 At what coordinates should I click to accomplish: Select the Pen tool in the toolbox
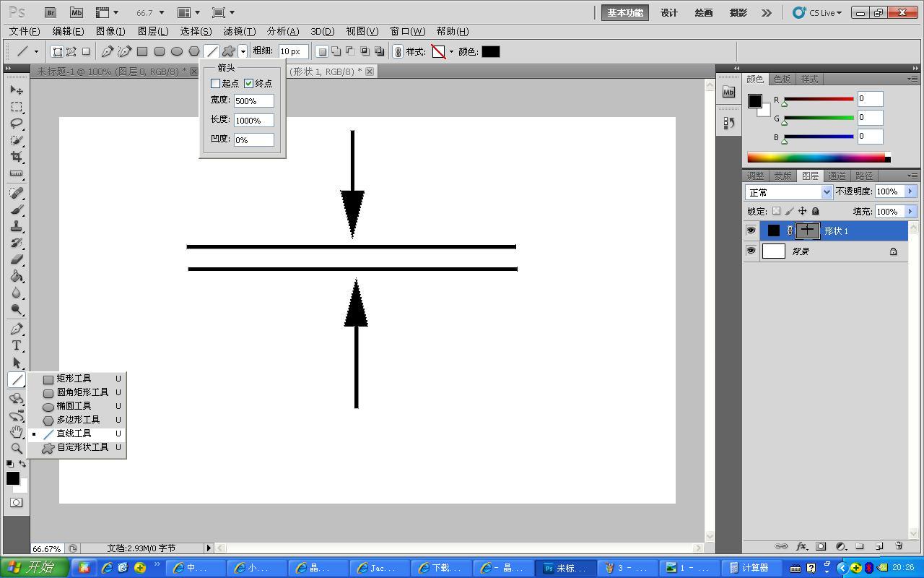click(17, 329)
